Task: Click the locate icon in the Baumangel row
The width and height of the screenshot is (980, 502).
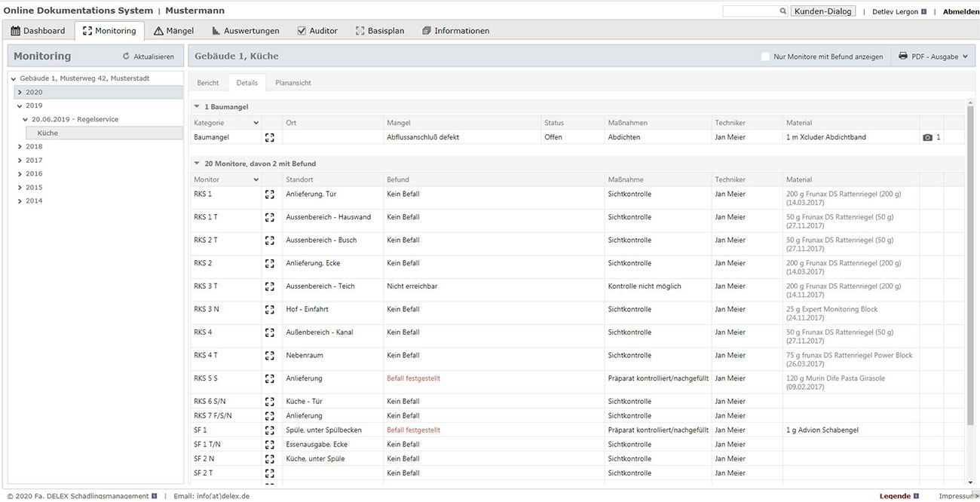Action: click(269, 138)
